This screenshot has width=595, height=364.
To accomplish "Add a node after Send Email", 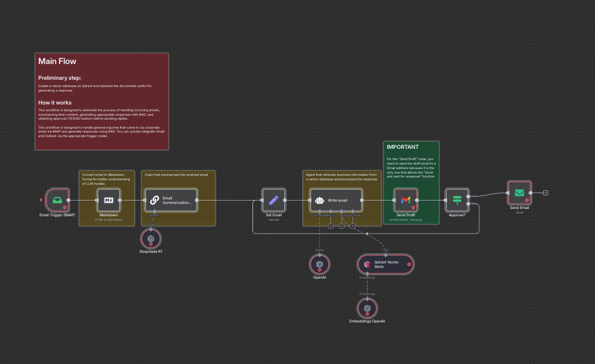I will pos(546,193).
